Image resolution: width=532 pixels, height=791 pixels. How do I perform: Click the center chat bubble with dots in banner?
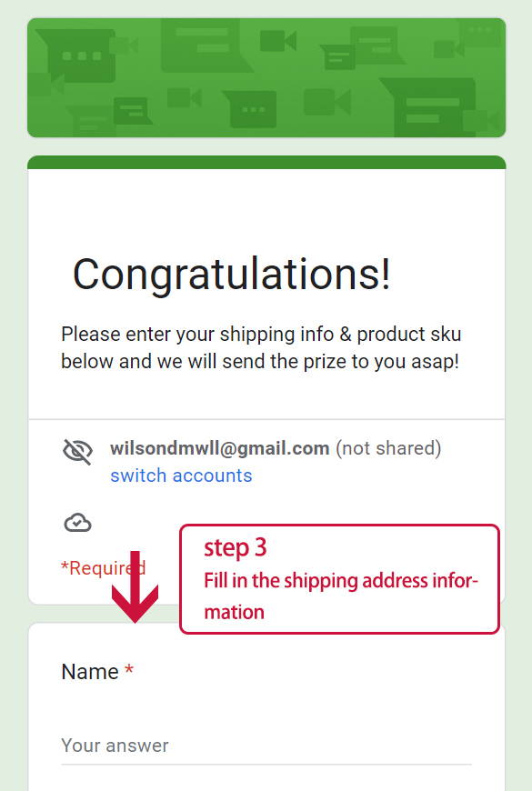[x=251, y=109]
